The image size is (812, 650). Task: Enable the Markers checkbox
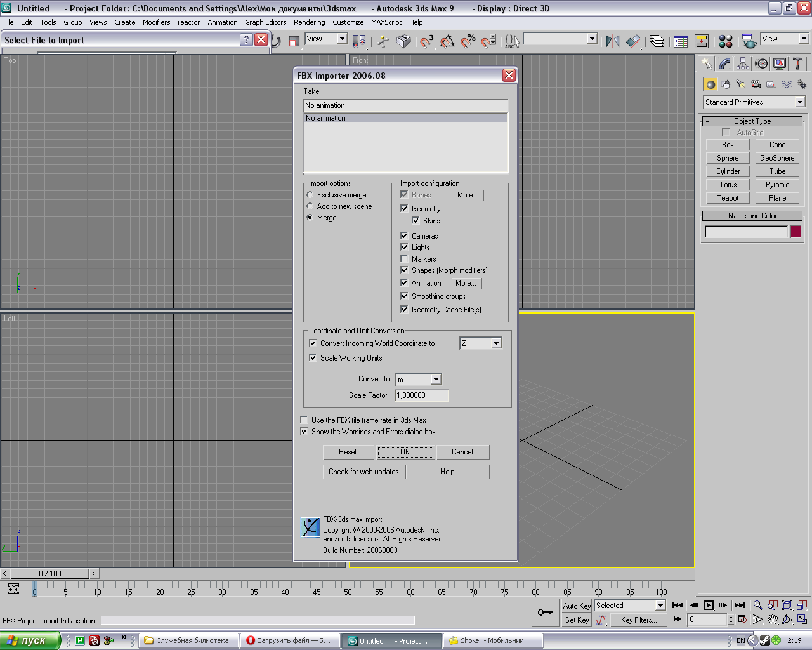pos(404,259)
